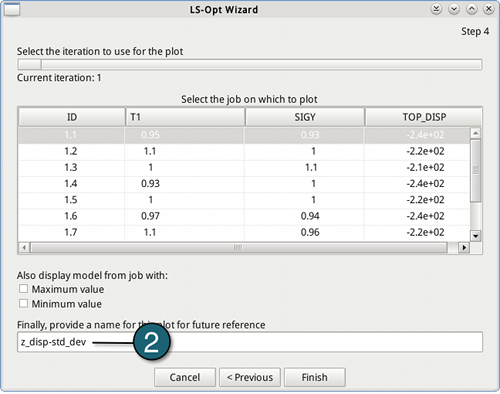500x394 pixels.
Task: Click SIGY value 0.94 in row 1.6
Action: tap(310, 216)
